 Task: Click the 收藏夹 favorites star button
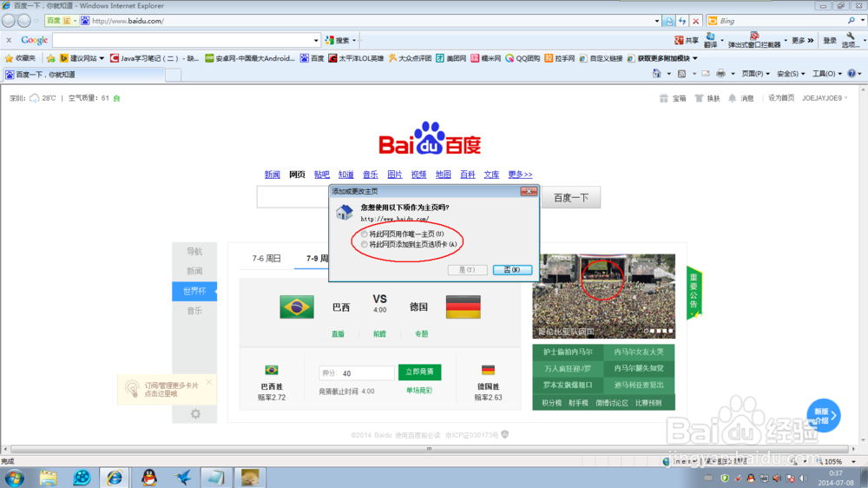20,58
